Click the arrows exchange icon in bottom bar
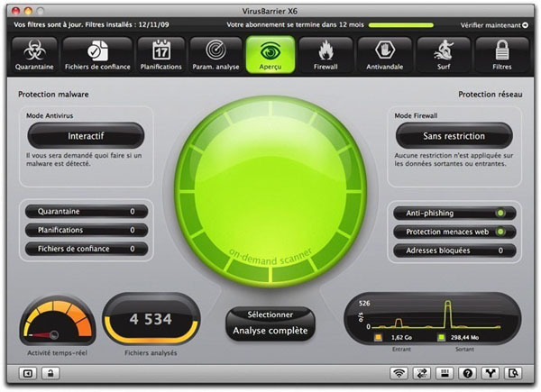This screenshot has height=392, width=541. click(422, 373)
